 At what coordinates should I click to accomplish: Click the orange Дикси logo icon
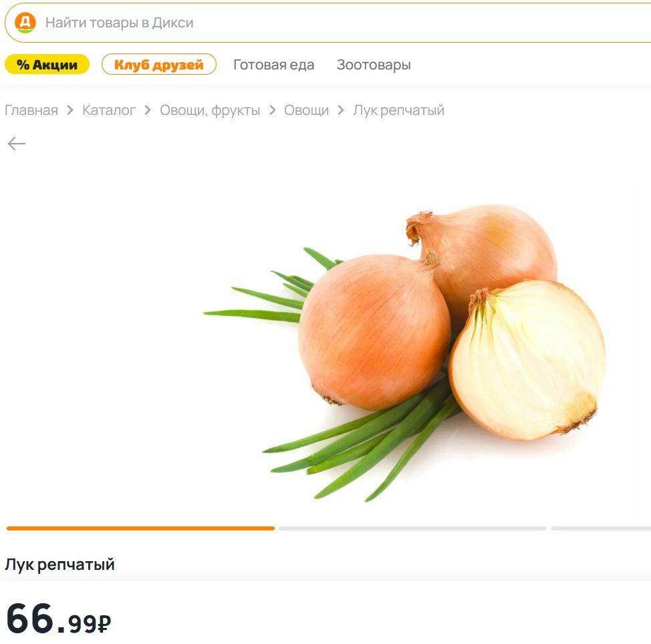point(25,23)
